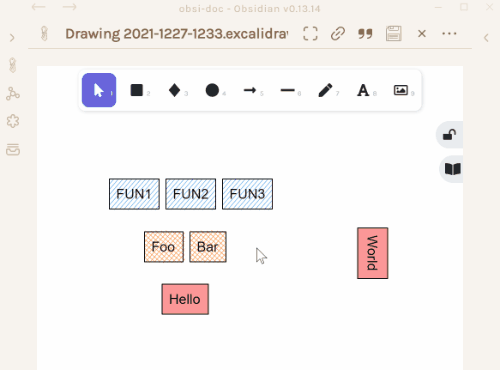Select the Rectangle tool
500x370 pixels.
click(x=137, y=90)
